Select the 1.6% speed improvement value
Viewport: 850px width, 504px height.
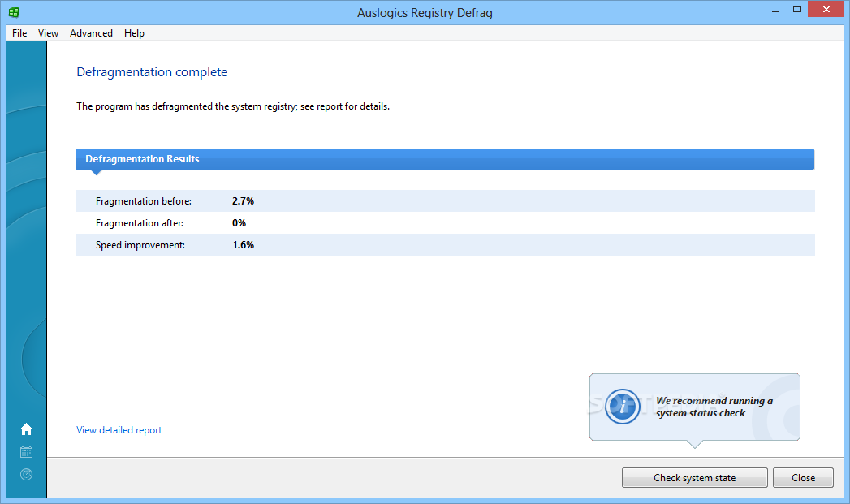(x=243, y=245)
